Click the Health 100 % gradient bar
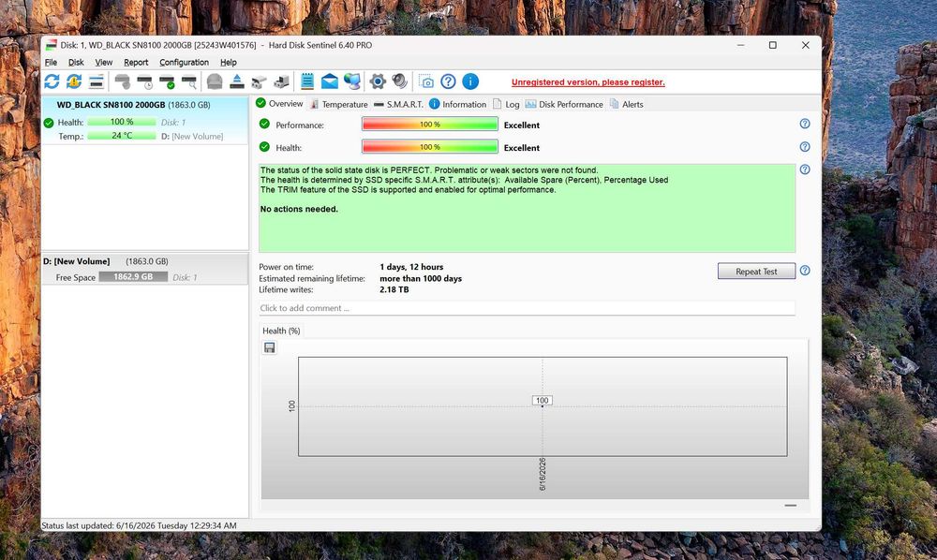937x560 pixels. [x=430, y=147]
